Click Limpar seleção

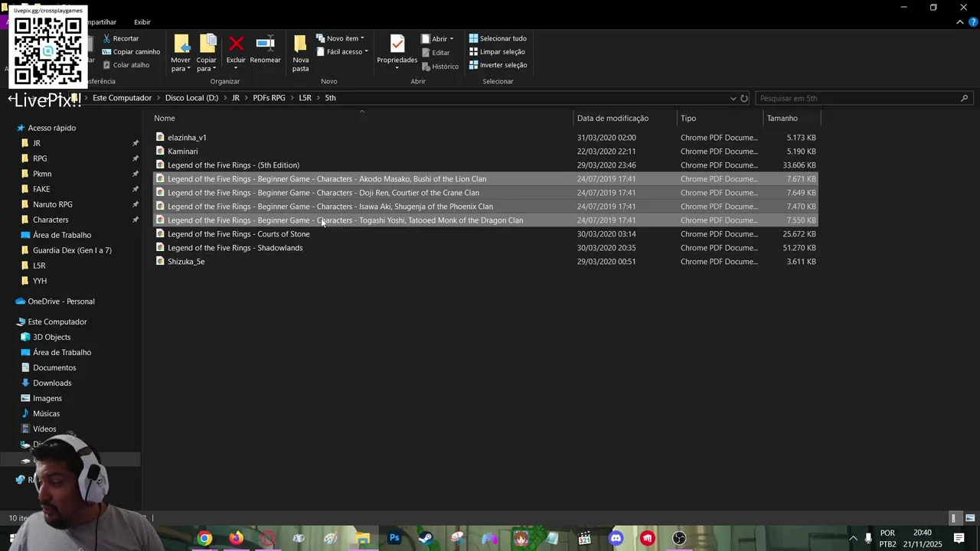coord(497,52)
